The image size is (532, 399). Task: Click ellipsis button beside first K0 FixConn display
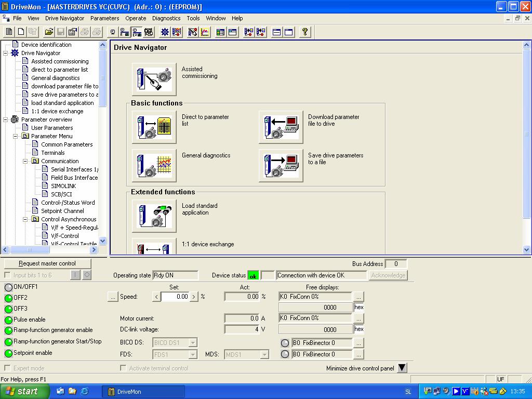[x=358, y=297]
